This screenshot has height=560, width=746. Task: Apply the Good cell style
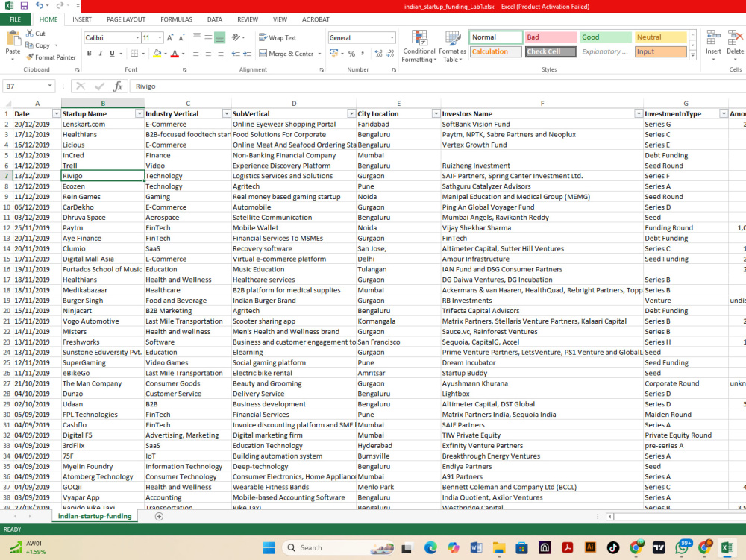(605, 37)
